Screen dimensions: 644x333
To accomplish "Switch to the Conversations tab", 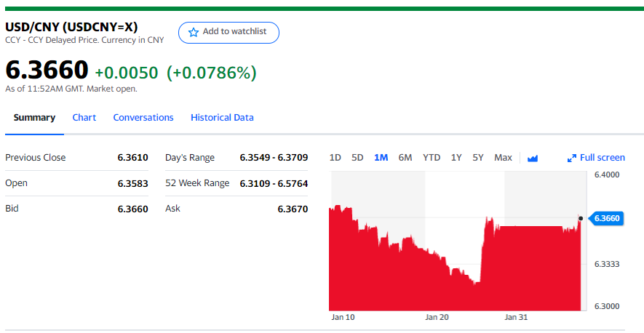I will tap(143, 118).
